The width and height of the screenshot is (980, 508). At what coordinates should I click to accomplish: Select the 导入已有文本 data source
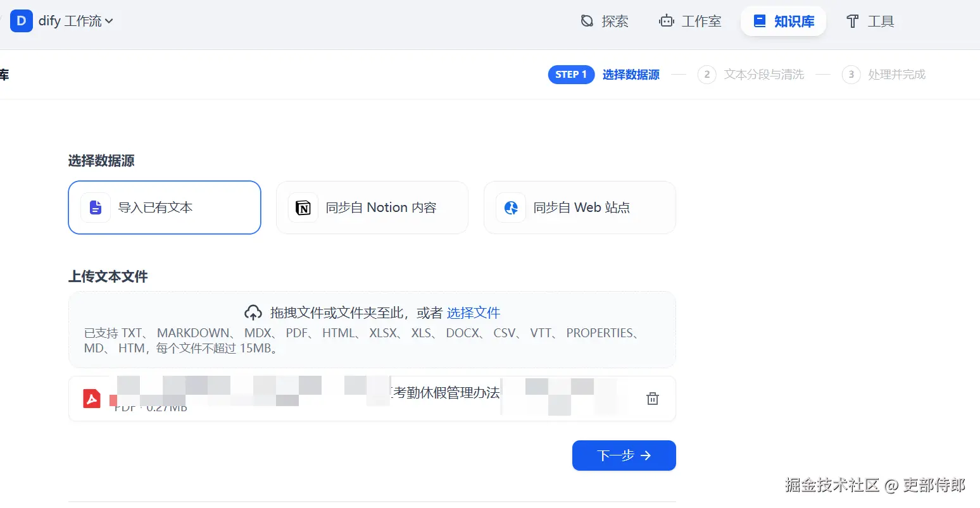pos(165,207)
